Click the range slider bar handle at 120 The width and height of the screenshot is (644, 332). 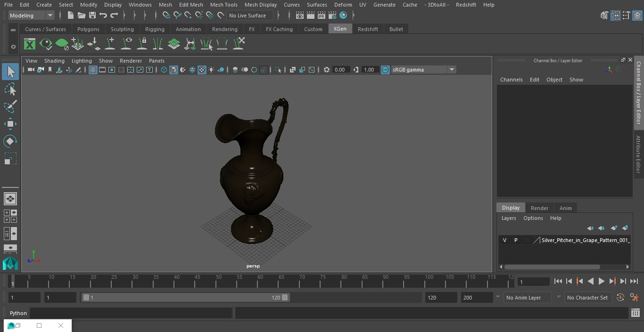coord(285,298)
